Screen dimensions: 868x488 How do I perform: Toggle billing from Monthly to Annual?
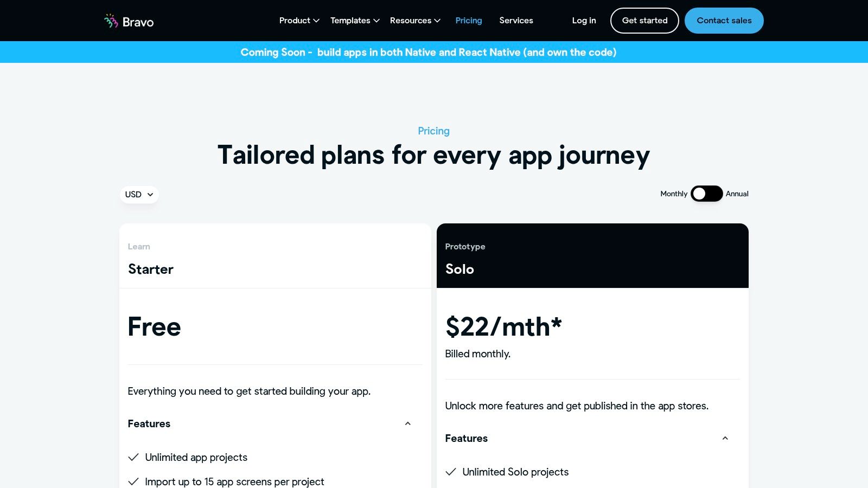pos(706,194)
